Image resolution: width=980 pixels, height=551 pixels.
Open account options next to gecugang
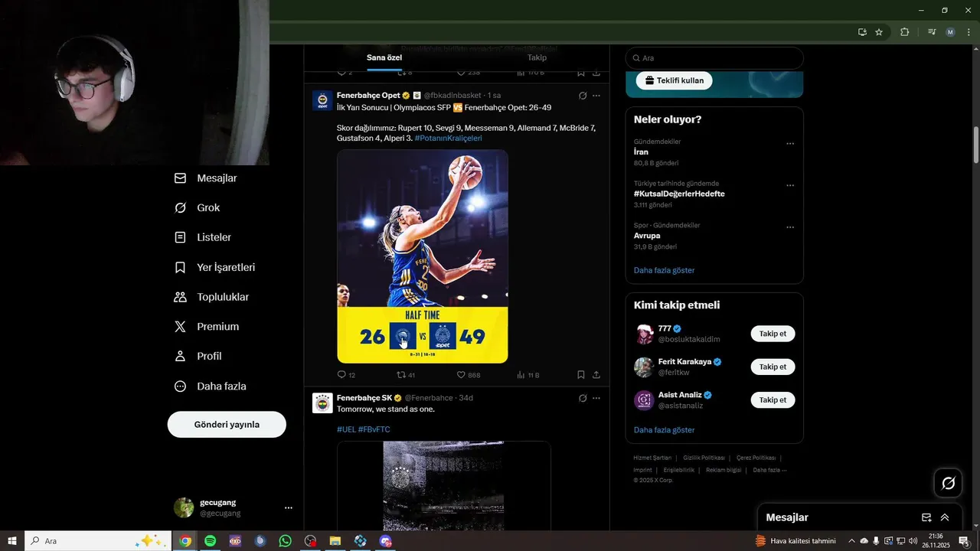click(289, 507)
